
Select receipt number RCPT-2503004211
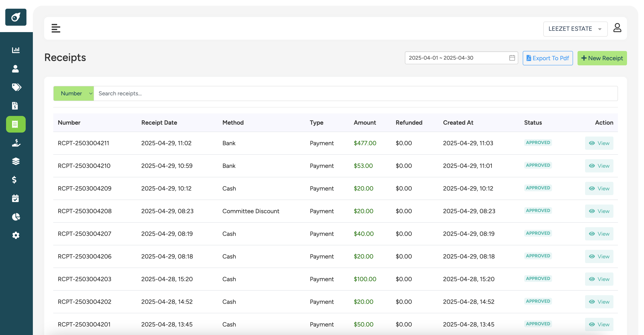83,143
